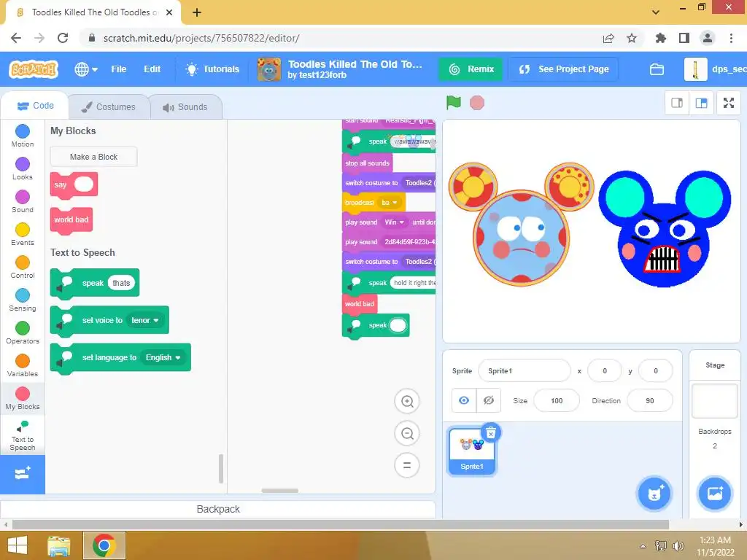
Task: Click the Make a Block button
Action: [x=94, y=157]
